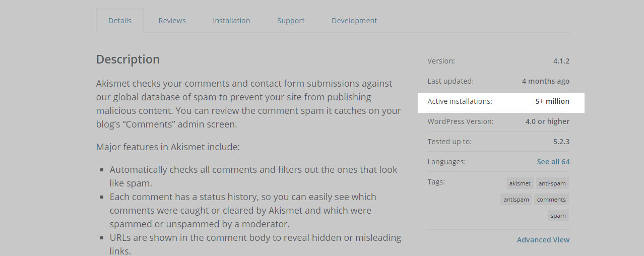This screenshot has height=256, width=644.
Task: Select the 'antispam' tag
Action: pos(516,200)
